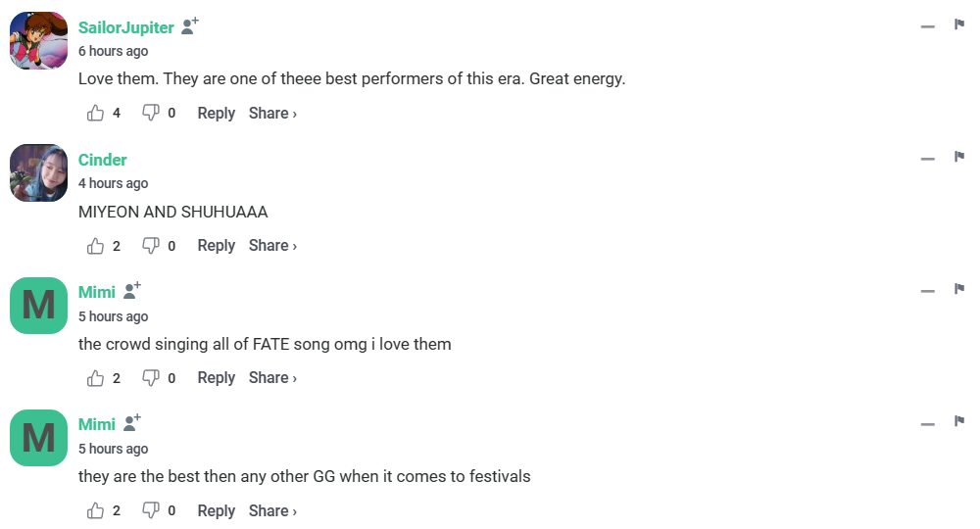Collapse Cinder's comment using minus button
The height and width of the screenshot is (529, 980).
pos(928,159)
